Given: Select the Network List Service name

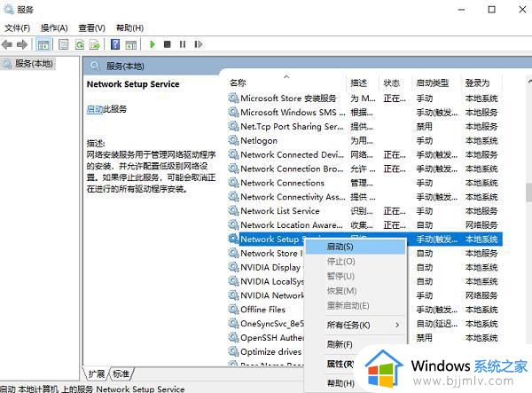Looking at the screenshot, I should click(x=280, y=211).
